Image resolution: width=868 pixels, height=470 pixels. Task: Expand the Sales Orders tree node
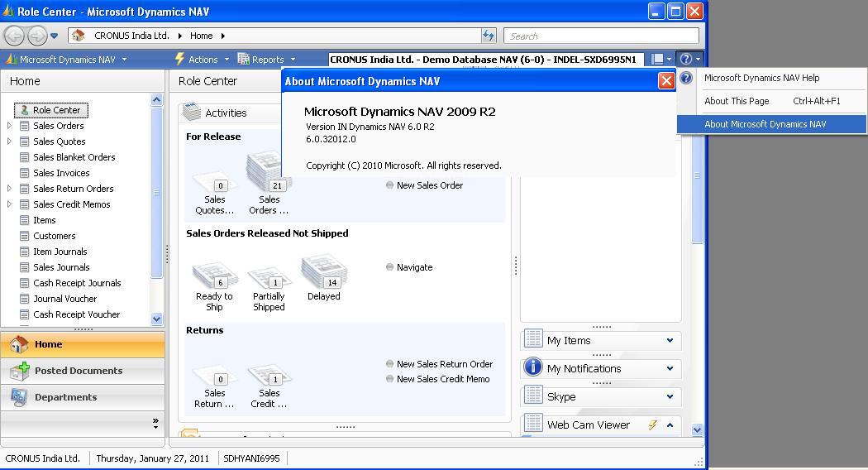coord(9,126)
